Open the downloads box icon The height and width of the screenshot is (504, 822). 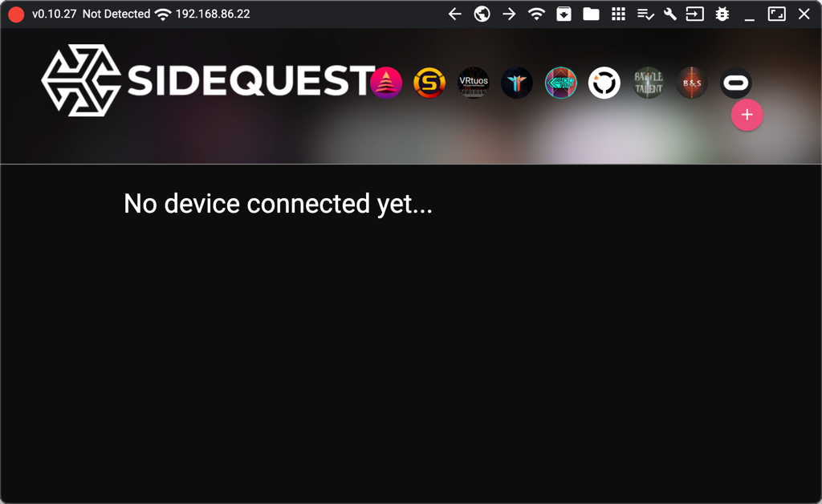[564, 14]
